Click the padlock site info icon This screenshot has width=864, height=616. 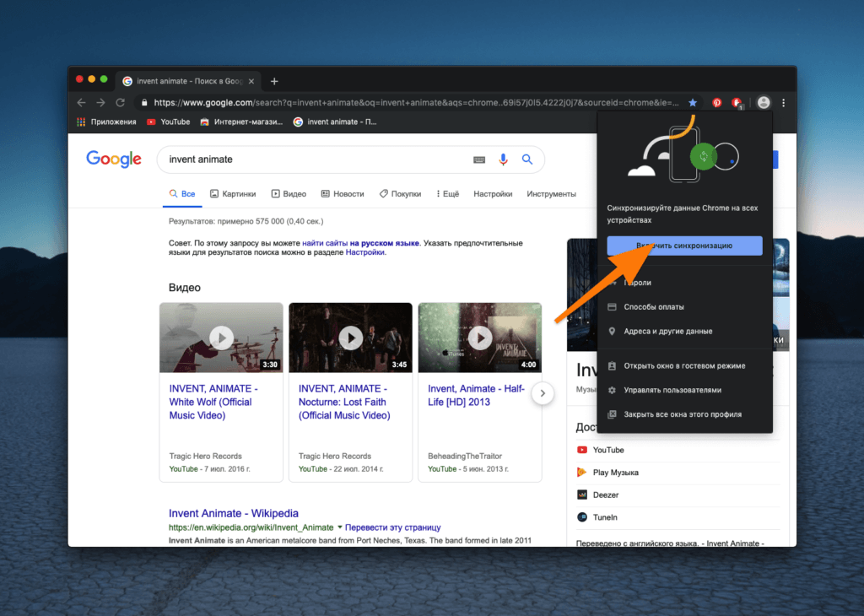[x=143, y=102]
